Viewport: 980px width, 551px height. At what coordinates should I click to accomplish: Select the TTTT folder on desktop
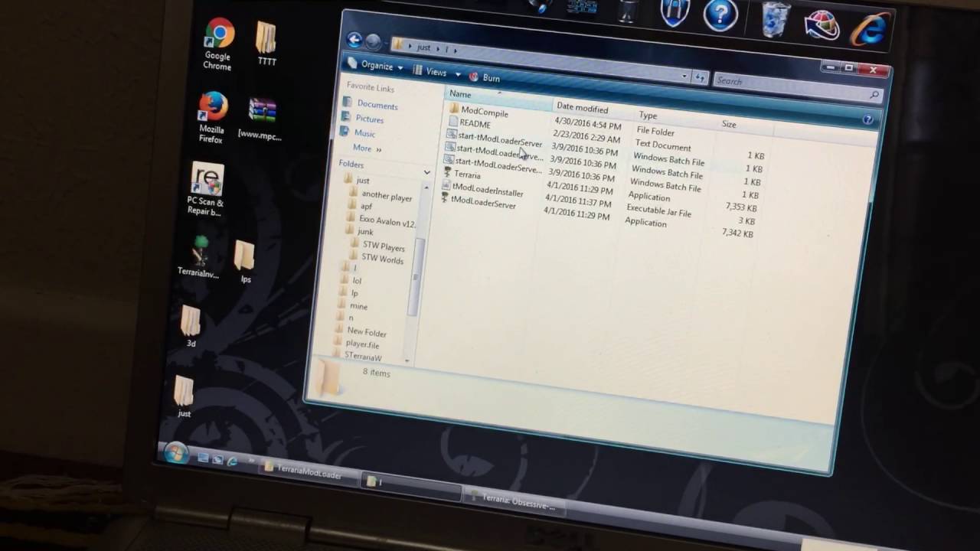[266, 44]
